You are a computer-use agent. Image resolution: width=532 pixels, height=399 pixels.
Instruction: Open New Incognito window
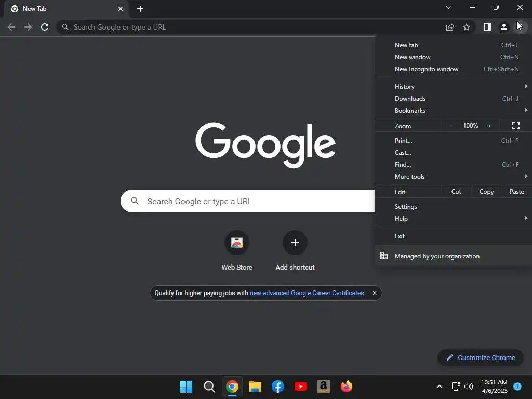point(454,69)
